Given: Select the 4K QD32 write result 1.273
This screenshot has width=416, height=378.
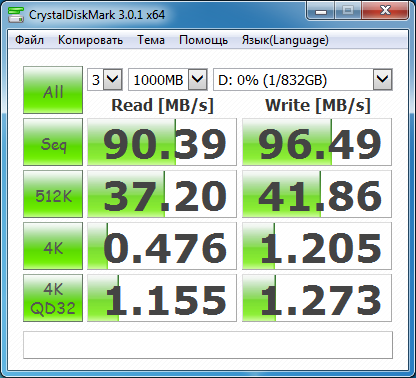Looking at the screenshot, I should coord(317,298).
